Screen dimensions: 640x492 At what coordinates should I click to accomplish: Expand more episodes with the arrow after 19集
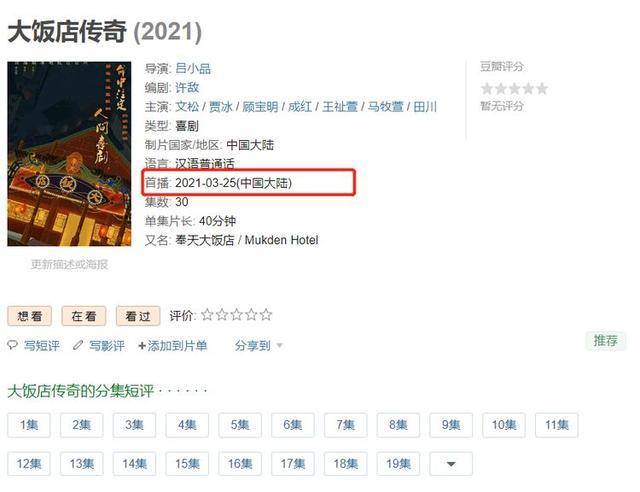point(451,464)
